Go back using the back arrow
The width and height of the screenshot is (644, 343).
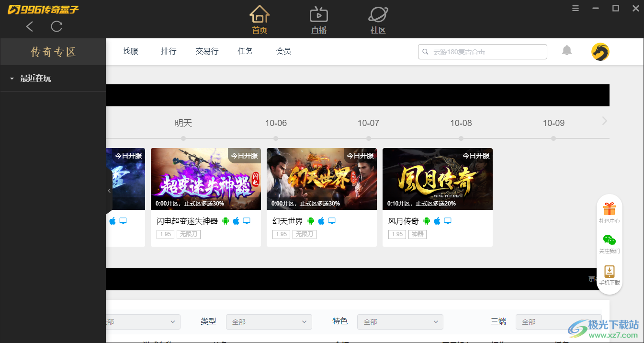(30, 27)
